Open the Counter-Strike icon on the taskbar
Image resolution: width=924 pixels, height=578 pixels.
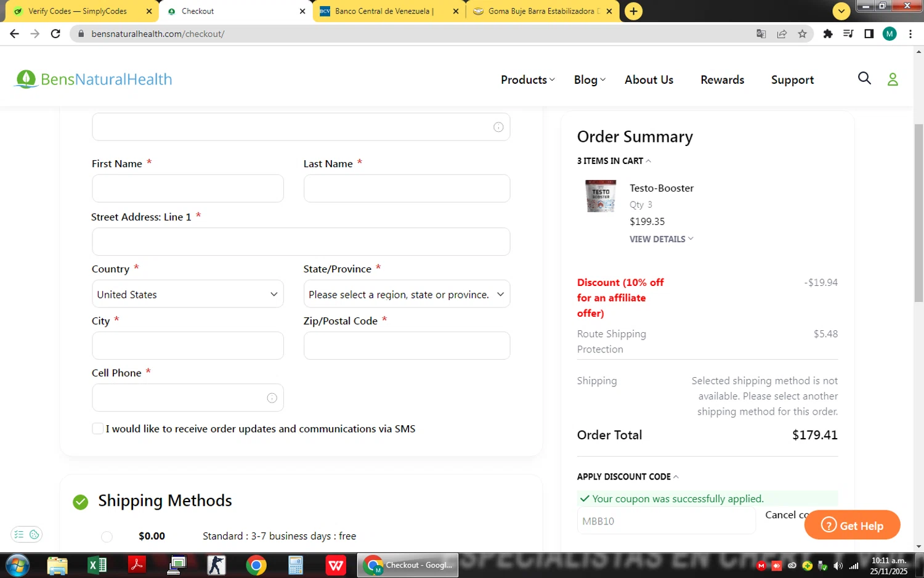click(x=216, y=565)
